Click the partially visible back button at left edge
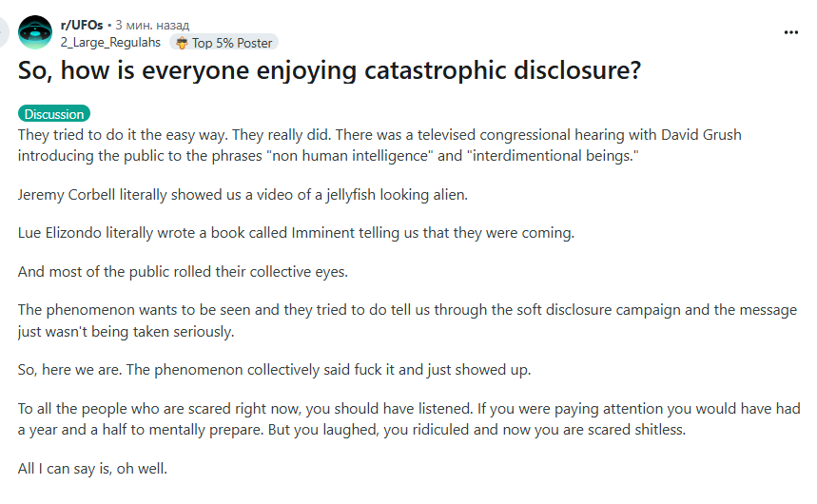Image resolution: width=817 pixels, height=504 pixels. [3, 32]
